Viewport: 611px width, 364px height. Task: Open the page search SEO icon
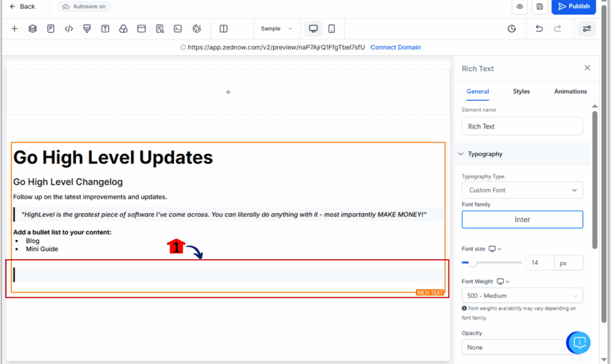(160, 29)
